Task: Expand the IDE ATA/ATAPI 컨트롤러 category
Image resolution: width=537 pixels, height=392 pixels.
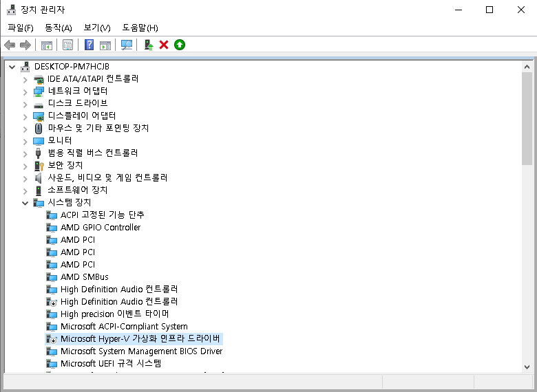Action: [25, 80]
